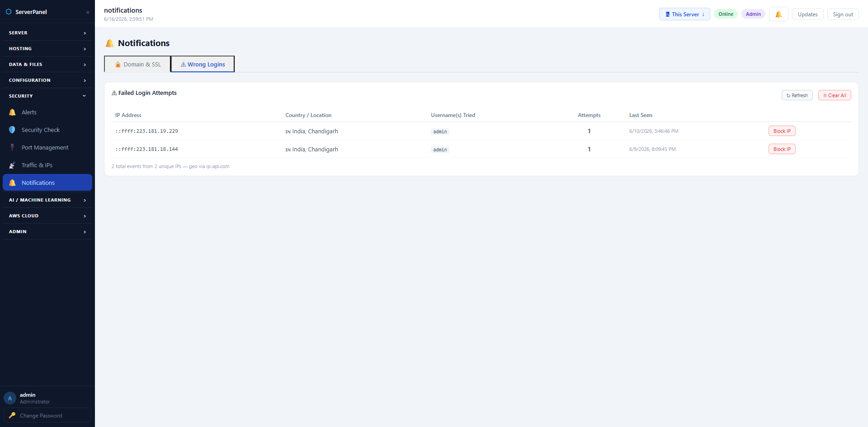Click the admin username tag in first row
This screenshot has height=427, width=868.
click(x=440, y=132)
